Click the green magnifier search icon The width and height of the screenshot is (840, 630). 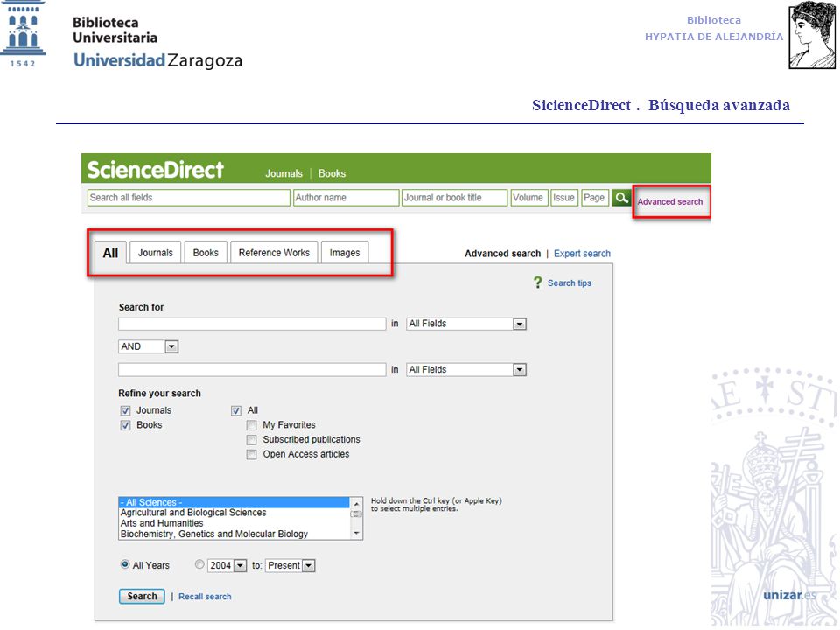point(621,198)
